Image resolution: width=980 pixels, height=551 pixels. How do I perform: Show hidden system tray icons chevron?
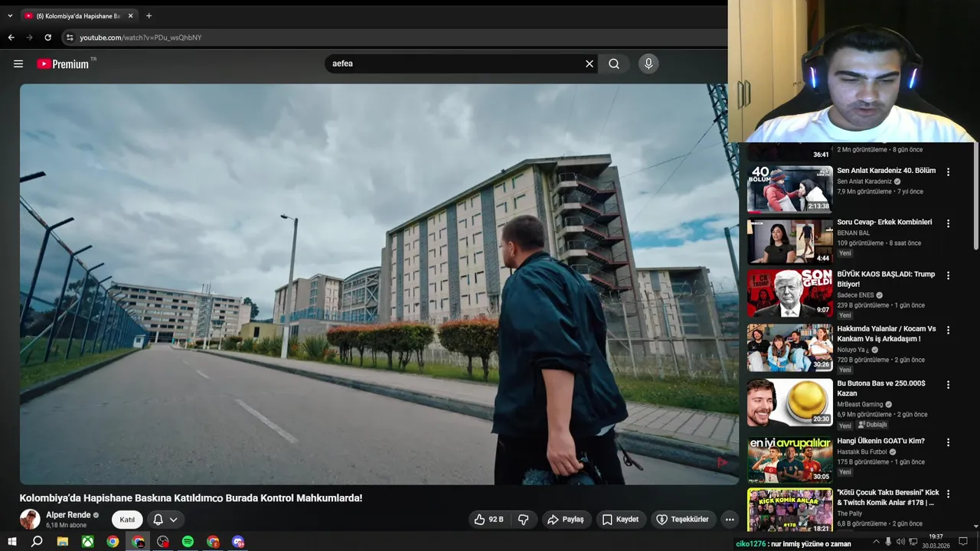(x=876, y=542)
